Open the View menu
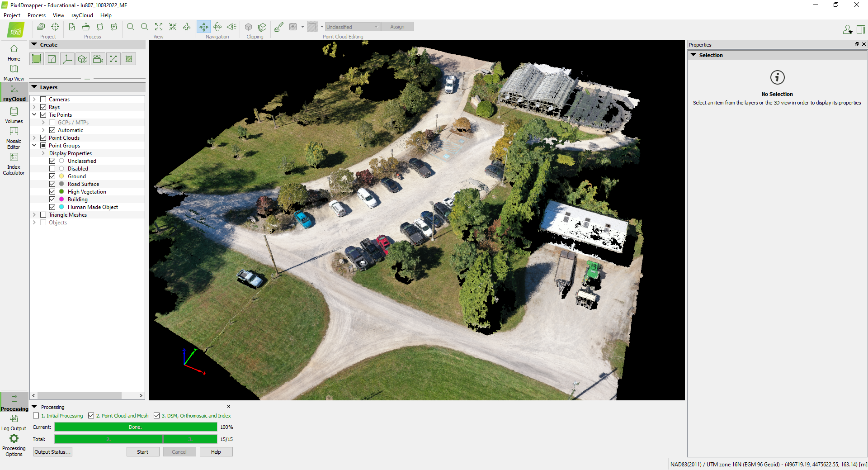 click(58, 15)
